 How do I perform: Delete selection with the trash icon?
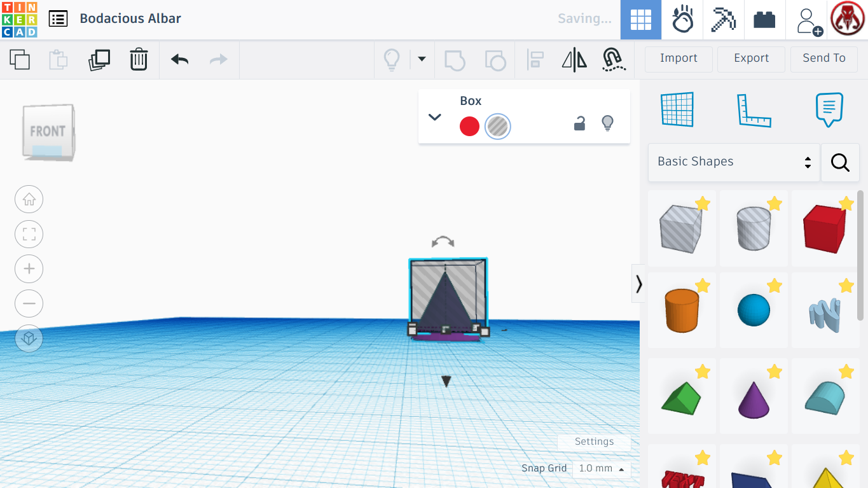139,59
